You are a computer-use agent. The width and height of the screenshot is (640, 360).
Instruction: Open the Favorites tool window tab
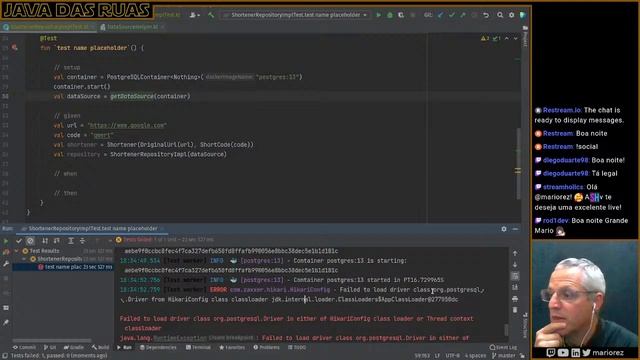(232, 348)
